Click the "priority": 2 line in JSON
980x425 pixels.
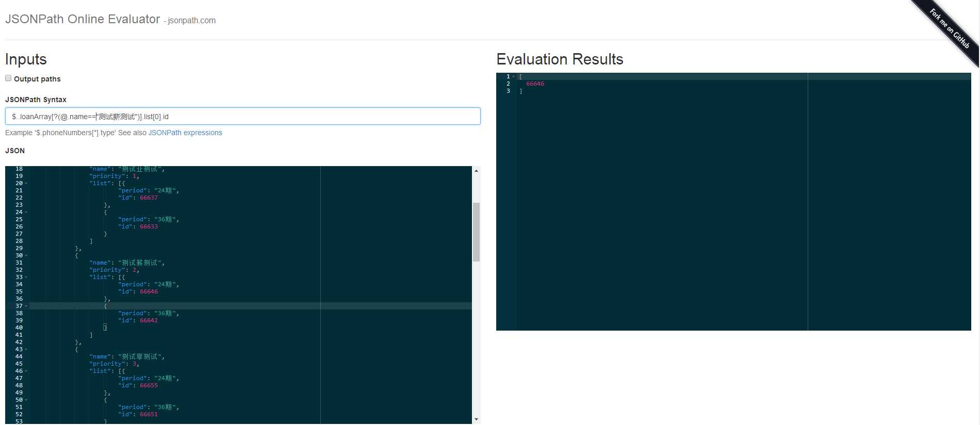pyautogui.click(x=115, y=270)
